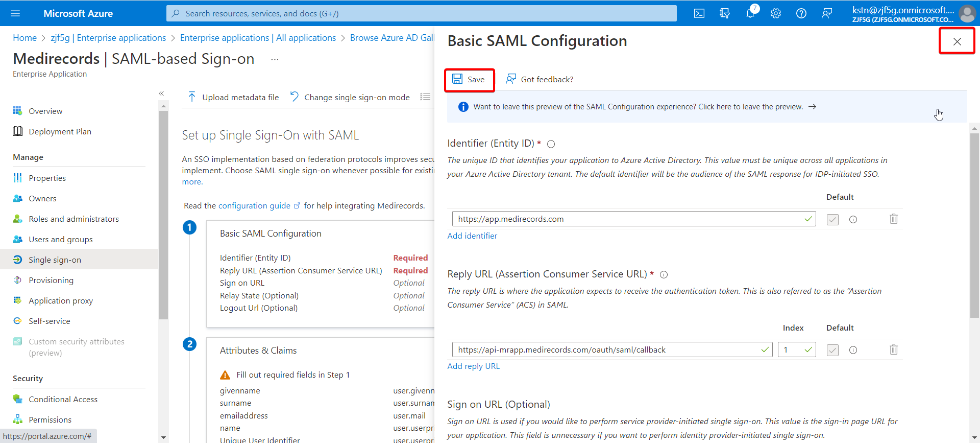The image size is (980, 443).
Task: Open Cloud Shell from the top bar
Action: (699, 13)
